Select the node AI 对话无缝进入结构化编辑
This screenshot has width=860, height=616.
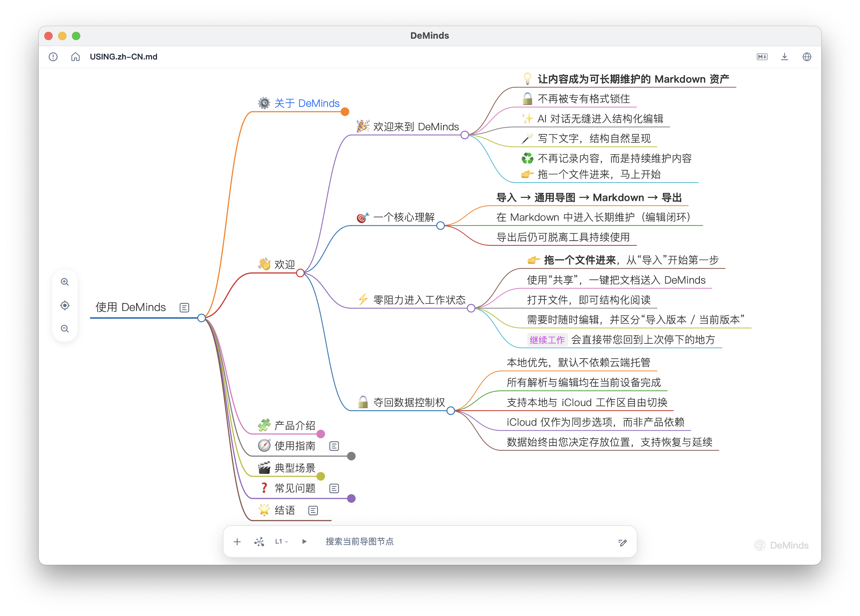pos(592,119)
